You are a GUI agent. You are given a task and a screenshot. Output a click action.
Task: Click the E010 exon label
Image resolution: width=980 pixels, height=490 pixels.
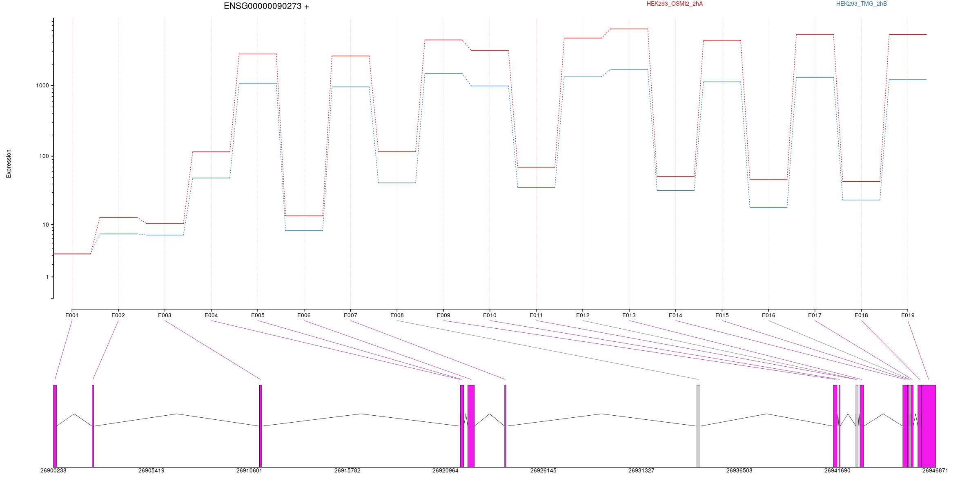(x=490, y=315)
